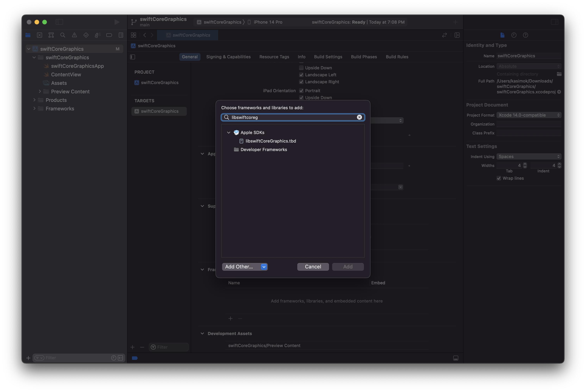The width and height of the screenshot is (586, 392).
Task: Switch to the Build Settings tab
Action: coord(328,57)
